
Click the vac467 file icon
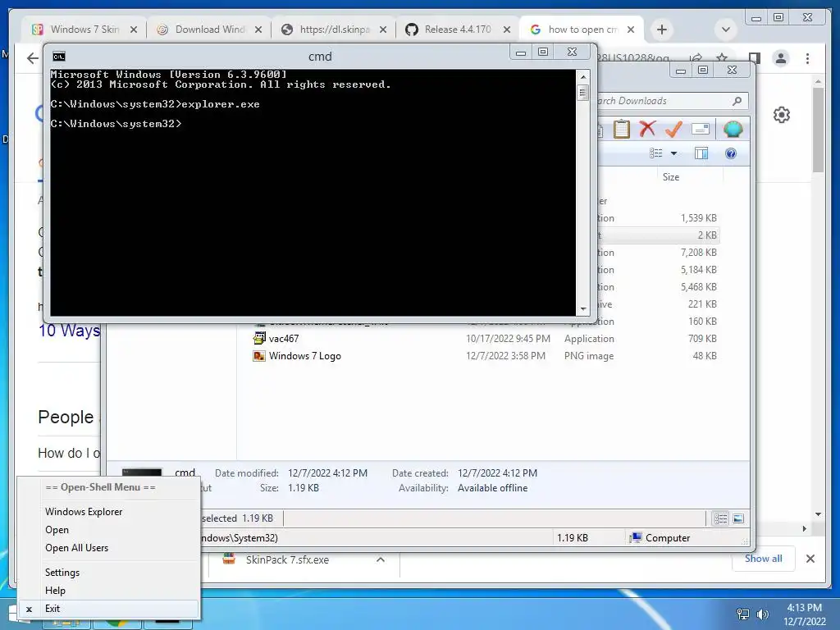(x=259, y=338)
